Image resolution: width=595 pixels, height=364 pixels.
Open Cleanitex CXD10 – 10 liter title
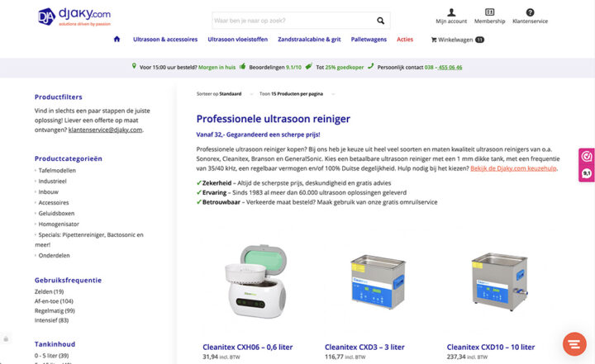click(x=491, y=347)
